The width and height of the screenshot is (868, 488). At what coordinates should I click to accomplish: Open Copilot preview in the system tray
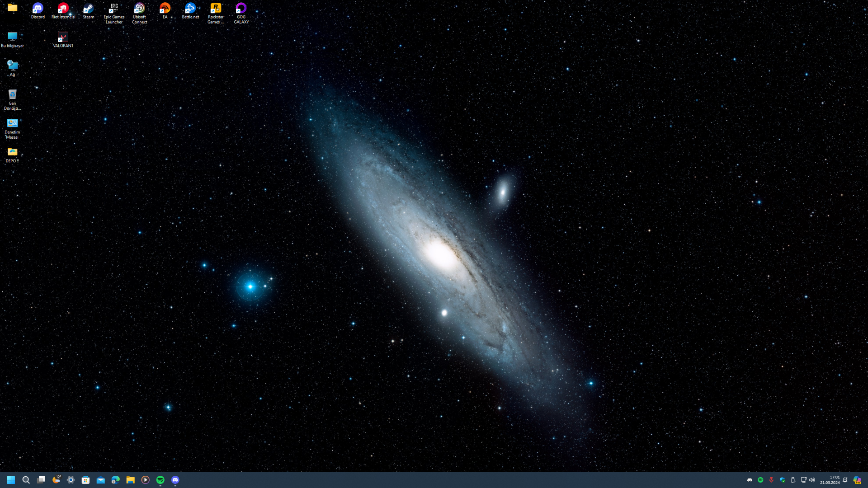pyautogui.click(x=857, y=480)
